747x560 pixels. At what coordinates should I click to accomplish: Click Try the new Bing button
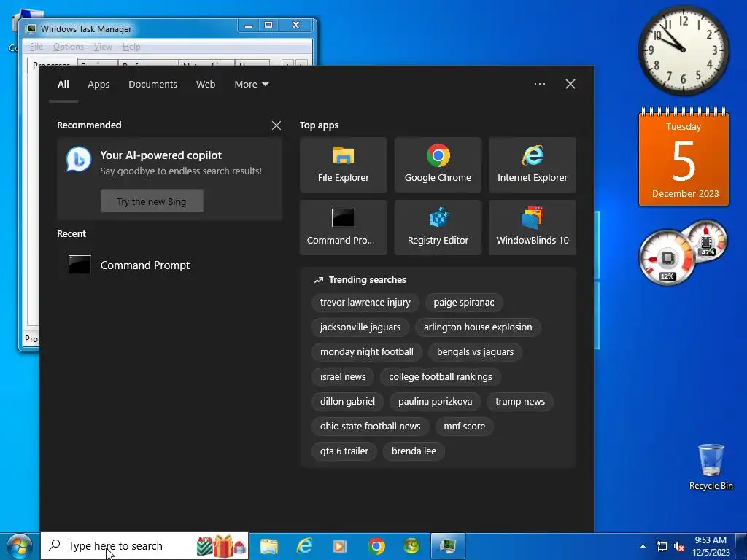(152, 201)
